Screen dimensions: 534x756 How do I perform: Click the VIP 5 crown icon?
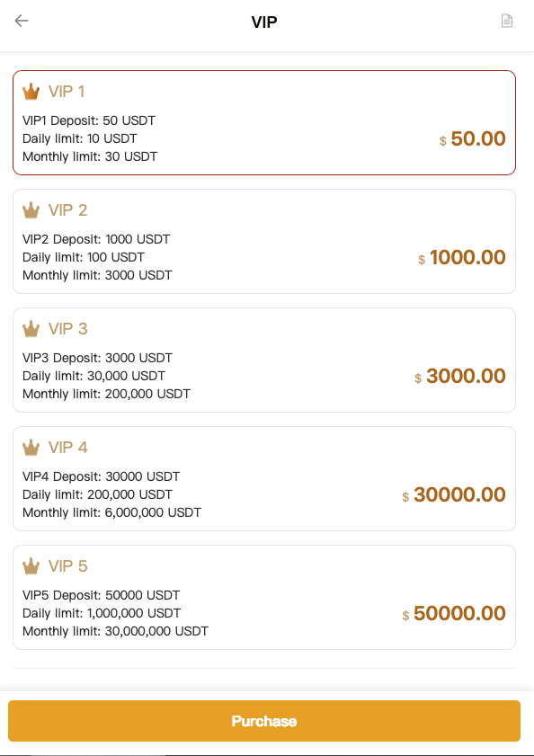(31, 565)
